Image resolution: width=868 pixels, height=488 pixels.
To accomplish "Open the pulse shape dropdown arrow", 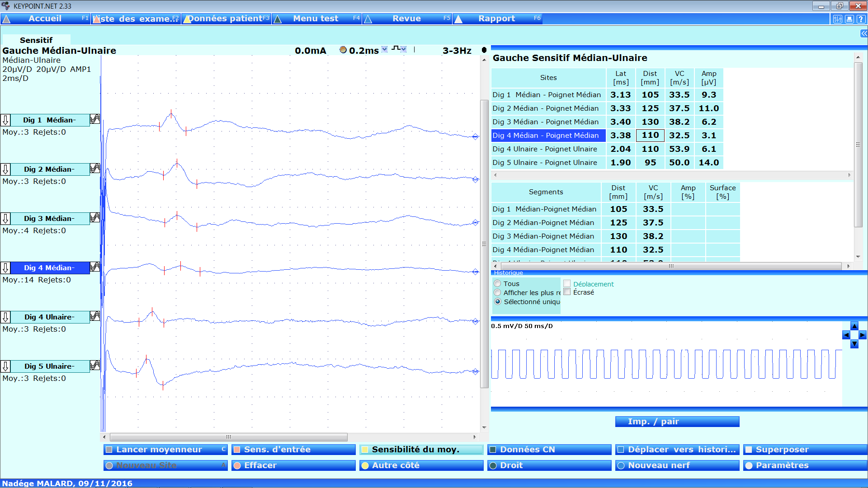I will (404, 49).
